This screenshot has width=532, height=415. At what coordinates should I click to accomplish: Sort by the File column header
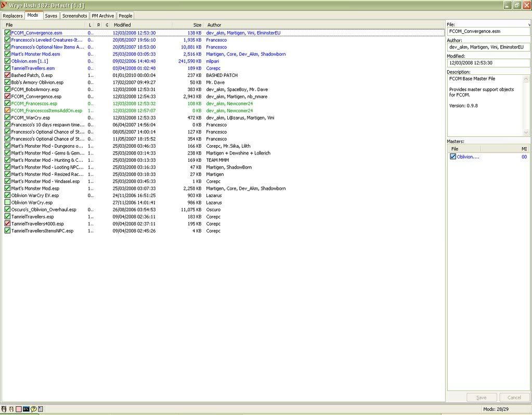tap(44, 25)
